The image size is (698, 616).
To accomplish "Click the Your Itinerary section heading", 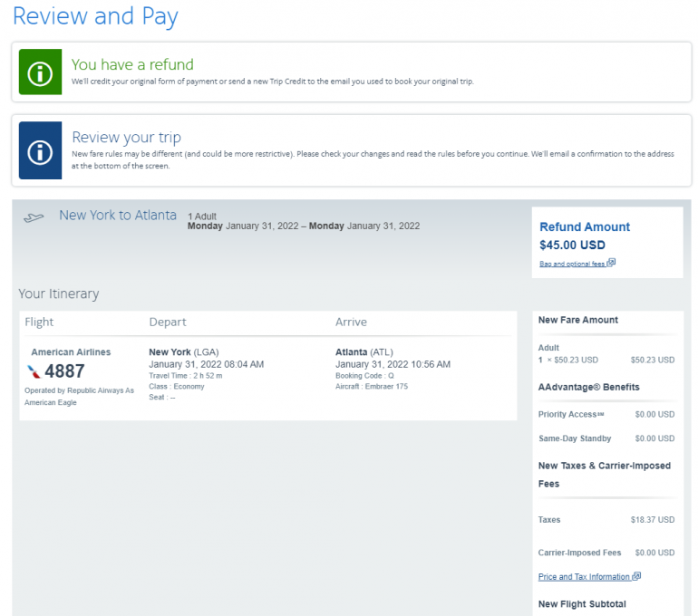I will pos(59,294).
